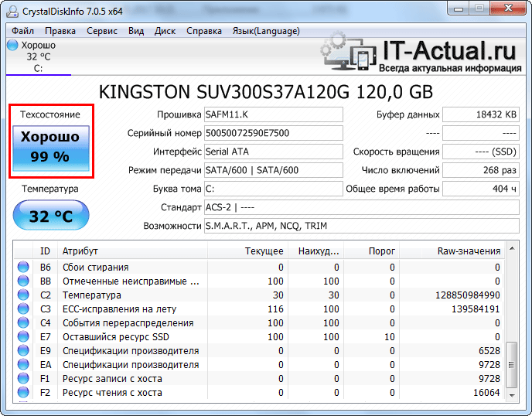Click the Наихуд... column header

315,251
